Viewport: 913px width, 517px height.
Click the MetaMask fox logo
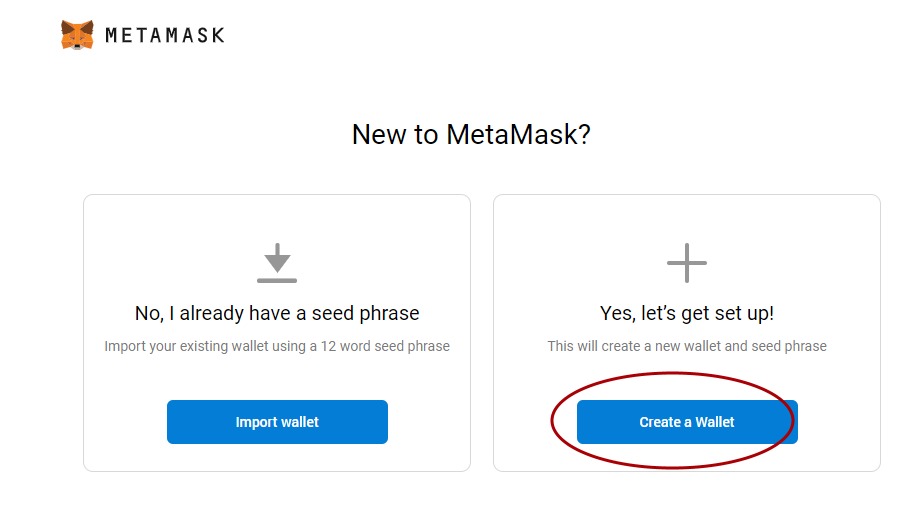pos(77,35)
